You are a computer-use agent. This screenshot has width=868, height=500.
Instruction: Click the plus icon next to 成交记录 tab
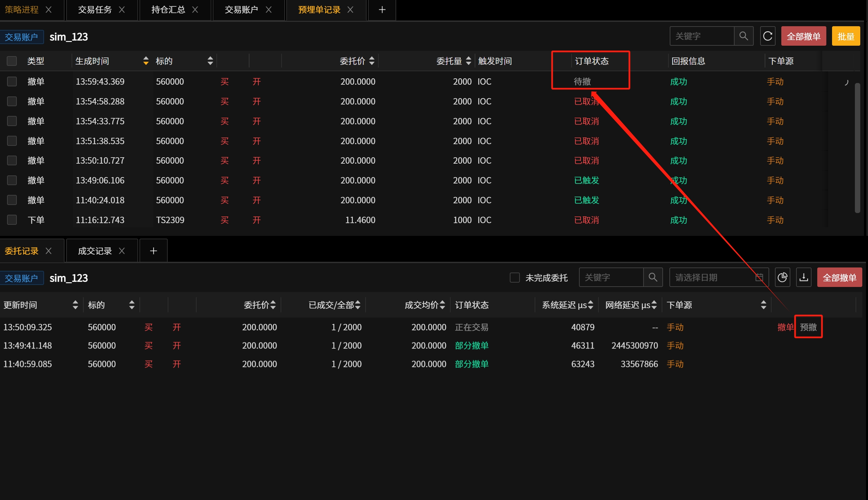click(x=153, y=250)
